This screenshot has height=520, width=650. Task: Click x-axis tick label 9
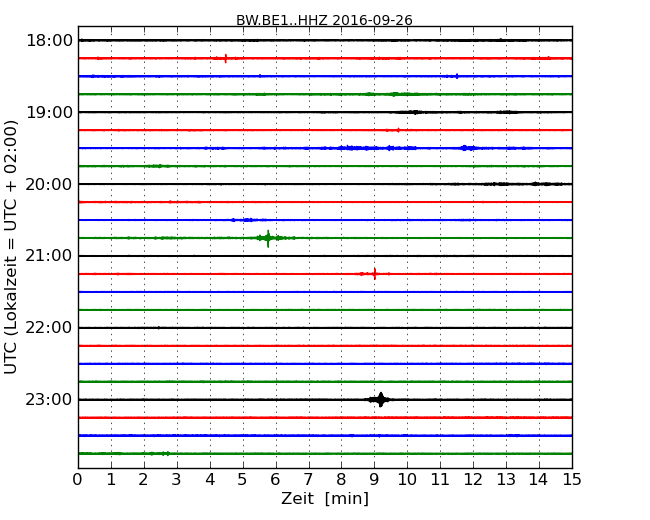coord(374,479)
